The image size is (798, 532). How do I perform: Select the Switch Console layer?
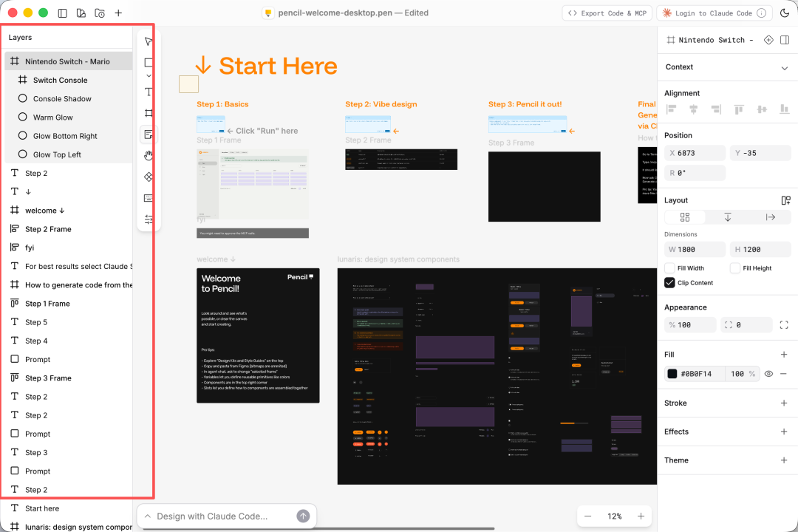pos(69,80)
